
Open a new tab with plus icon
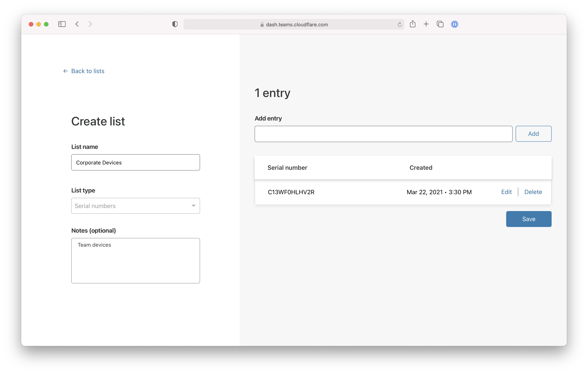(426, 24)
